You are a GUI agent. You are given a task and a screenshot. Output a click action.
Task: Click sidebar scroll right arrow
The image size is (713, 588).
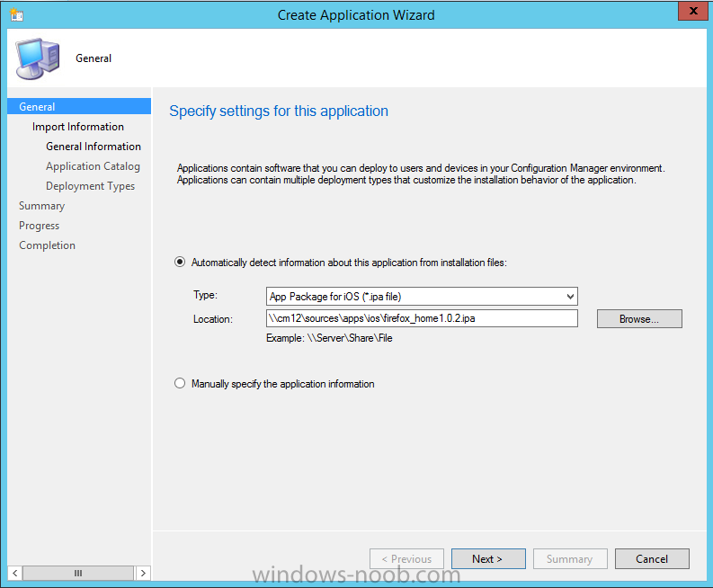click(143, 573)
